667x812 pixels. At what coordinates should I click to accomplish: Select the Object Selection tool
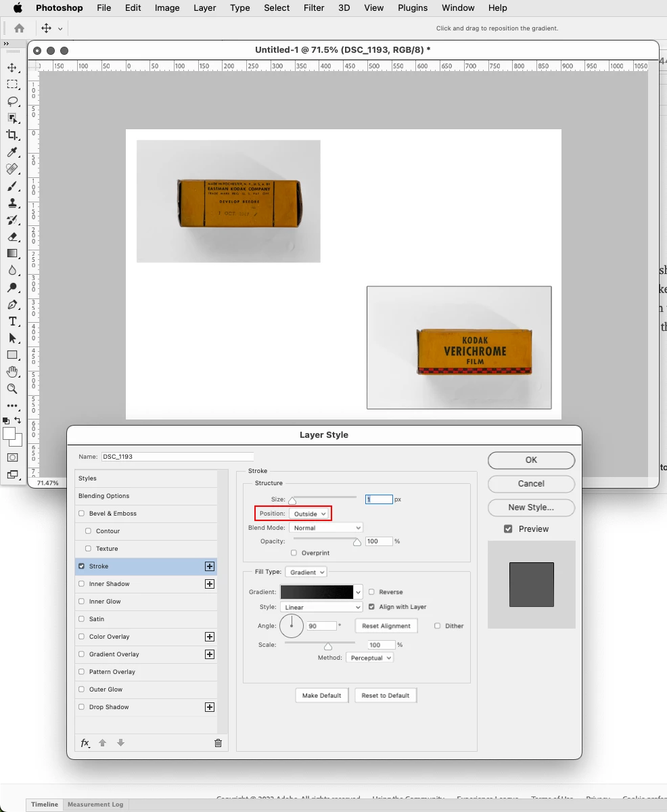pos(12,118)
